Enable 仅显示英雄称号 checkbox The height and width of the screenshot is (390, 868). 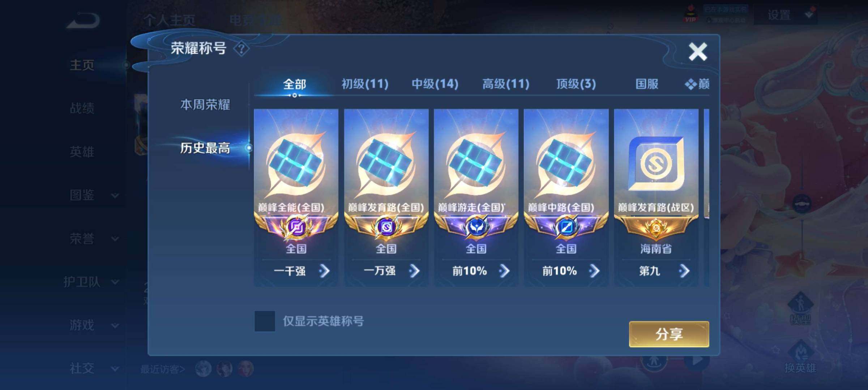click(x=265, y=321)
